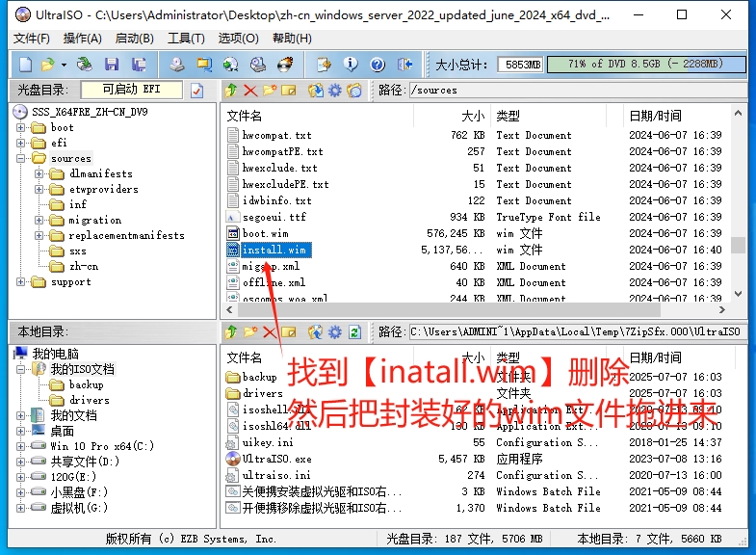Refresh the local directory pane

tap(354, 332)
